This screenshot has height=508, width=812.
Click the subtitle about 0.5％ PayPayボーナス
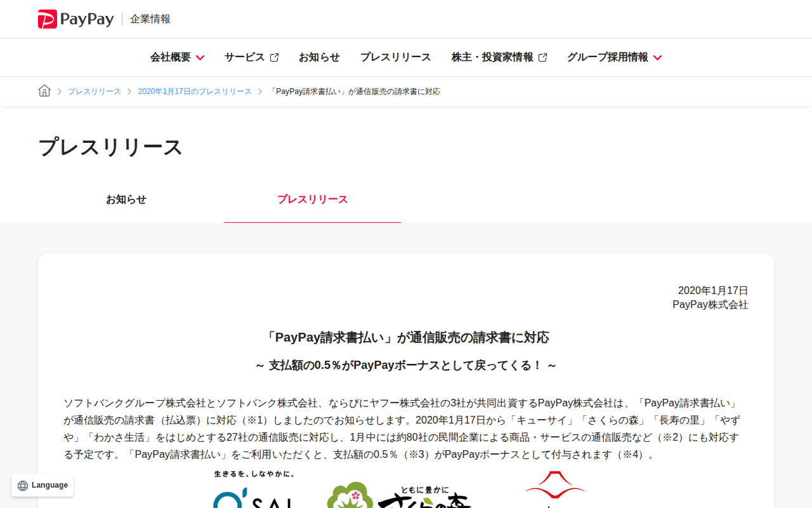tap(406, 366)
